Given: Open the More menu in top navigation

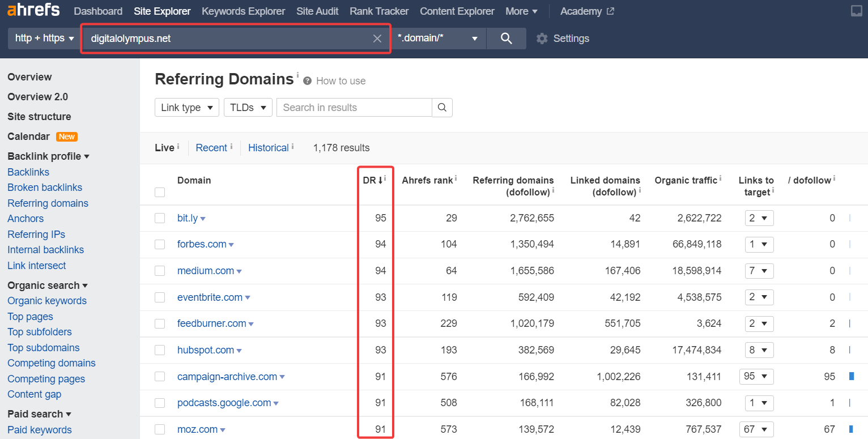Looking at the screenshot, I should 521,11.
